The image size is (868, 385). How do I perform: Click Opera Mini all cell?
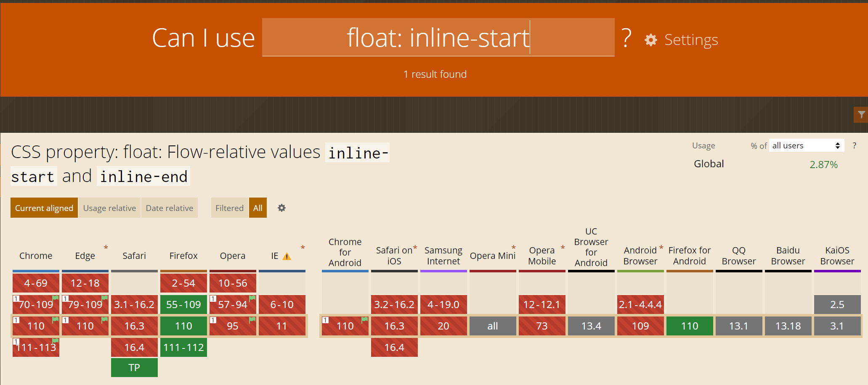(x=493, y=326)
